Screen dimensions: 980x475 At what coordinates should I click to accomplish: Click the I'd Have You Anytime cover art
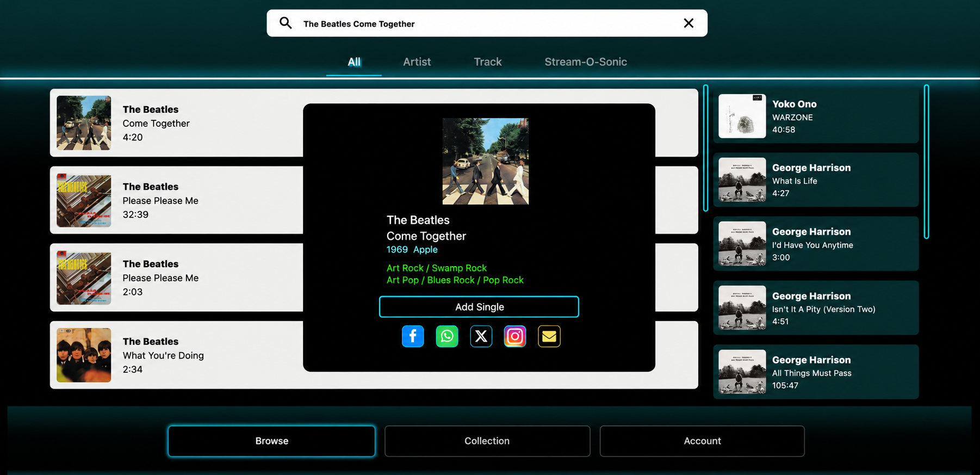click(742, 244)
